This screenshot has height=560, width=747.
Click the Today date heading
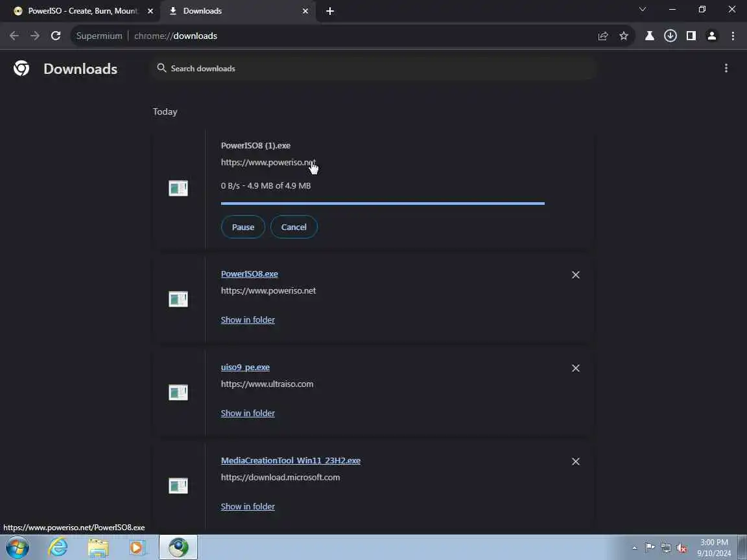point(165,111)
